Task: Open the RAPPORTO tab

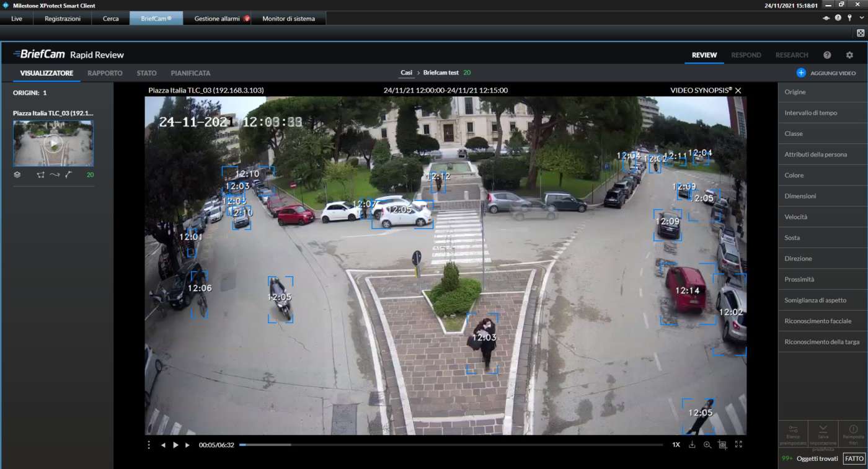Action: click(x=105, y=73)
